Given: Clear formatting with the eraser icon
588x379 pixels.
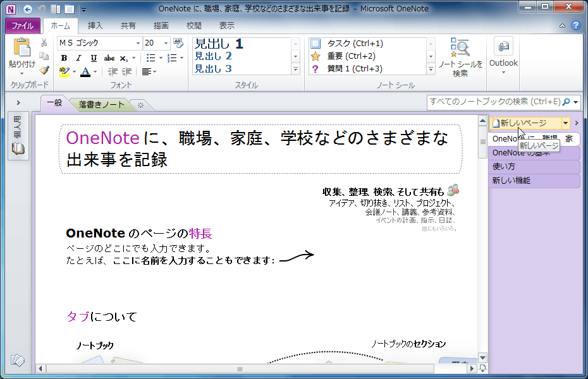Looking at the screenshot, I should pyautogui.click(x=178, y=43).
